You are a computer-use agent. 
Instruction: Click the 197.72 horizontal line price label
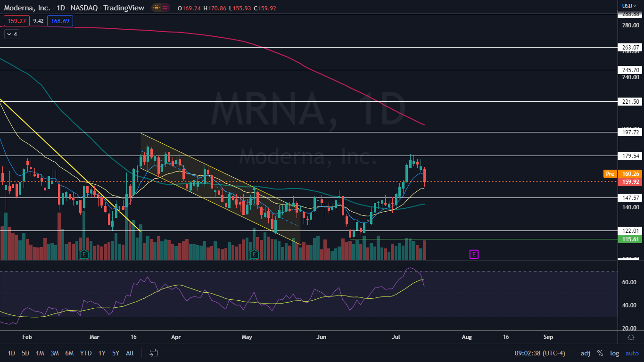point(630,132)
